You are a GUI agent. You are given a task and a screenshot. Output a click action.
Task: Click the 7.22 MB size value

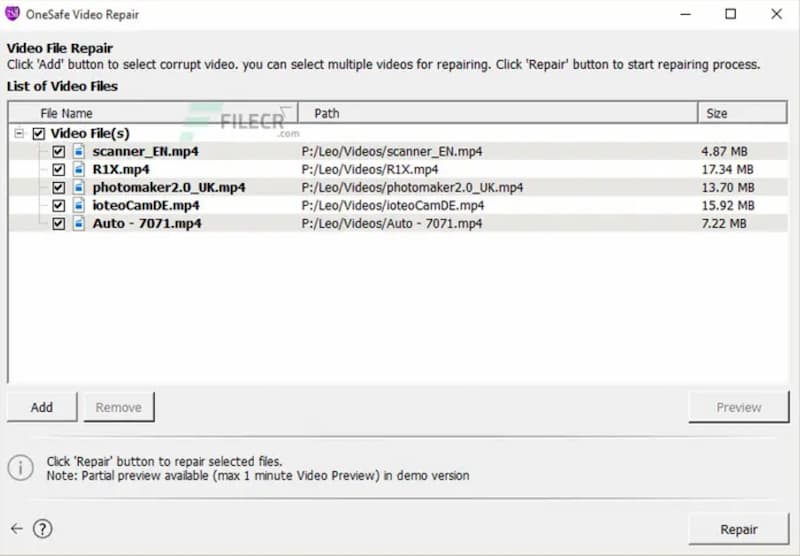(x=724, y=223)
